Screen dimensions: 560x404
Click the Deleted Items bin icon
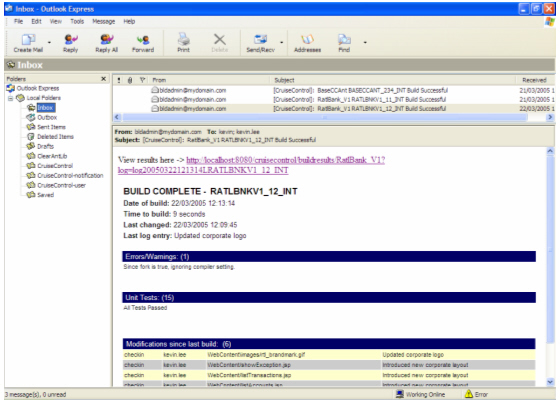[31, 136]
